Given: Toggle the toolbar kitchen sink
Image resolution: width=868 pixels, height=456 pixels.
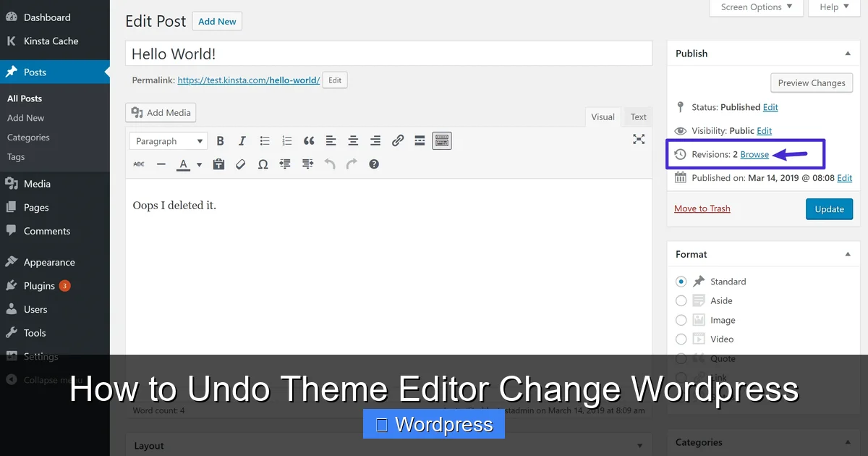Looking at the screenshot, I should click(x=442, y=141).
